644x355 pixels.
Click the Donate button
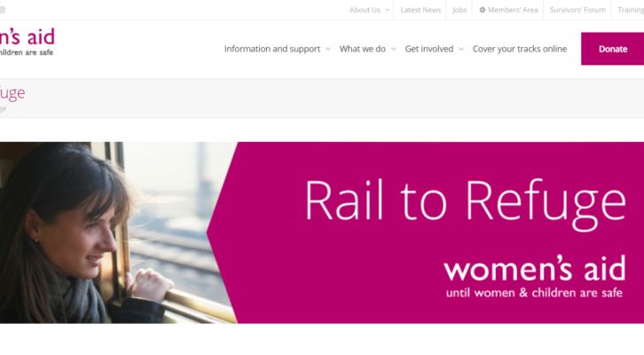point(612,49)
